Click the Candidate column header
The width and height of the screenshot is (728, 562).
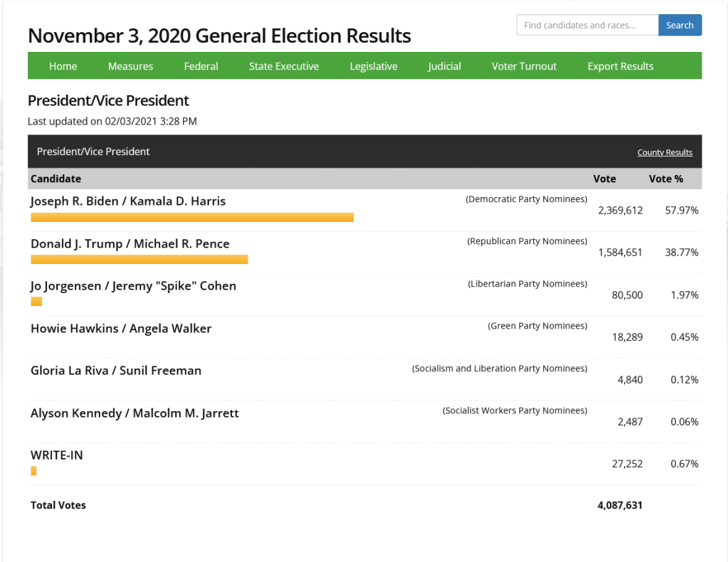point(56,179)
